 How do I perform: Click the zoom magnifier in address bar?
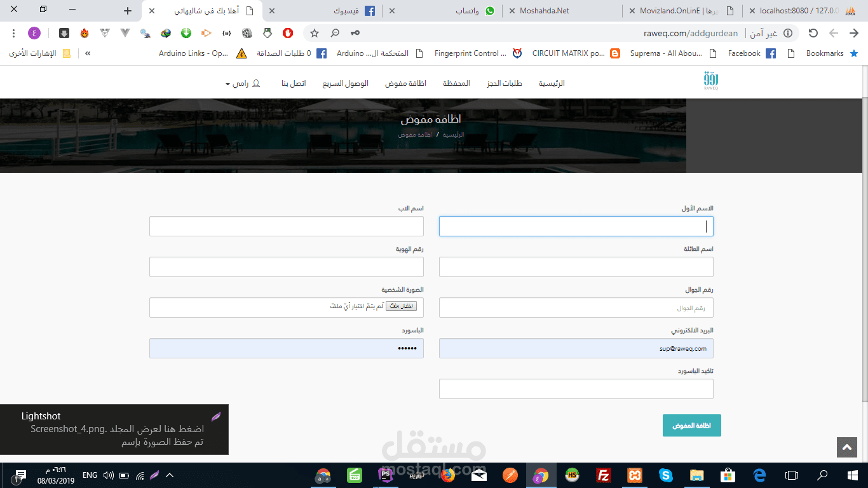pyautogui.click(x=335, y=33)
